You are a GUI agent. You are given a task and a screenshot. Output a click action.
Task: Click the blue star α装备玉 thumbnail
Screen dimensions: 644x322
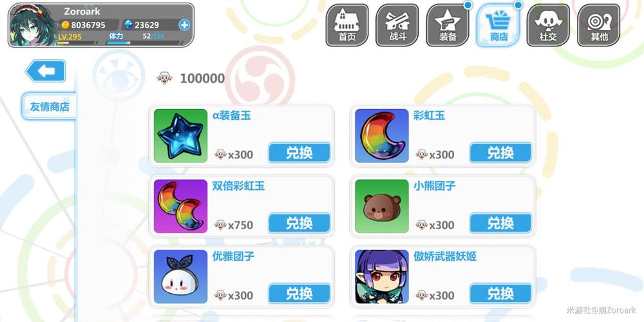pyautogui.click(x=181, y=135)
